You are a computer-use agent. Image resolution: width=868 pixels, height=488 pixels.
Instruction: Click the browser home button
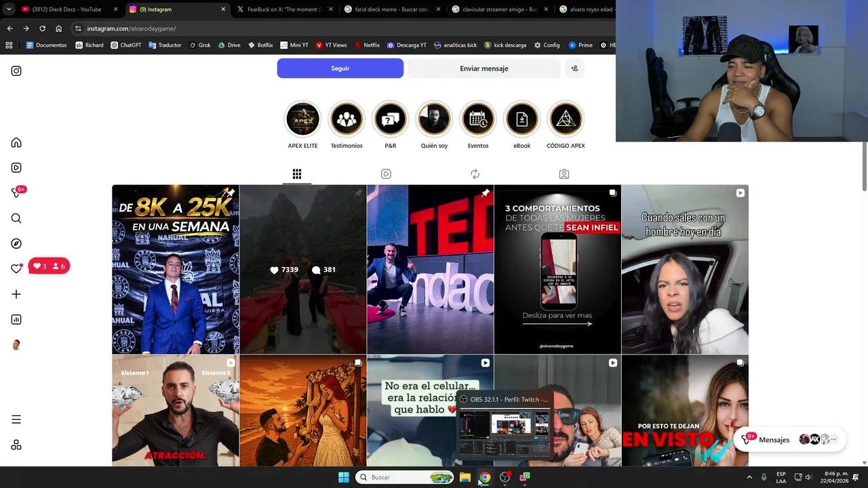pos(58,28)
